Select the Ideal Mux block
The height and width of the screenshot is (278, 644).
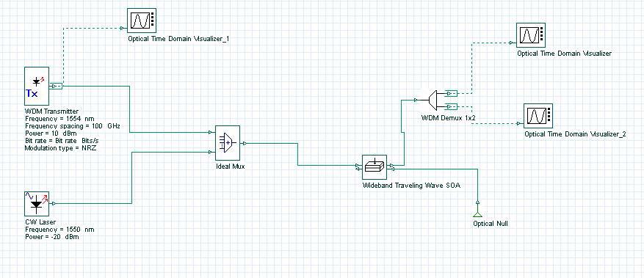pyautogui.click(x=228, y=143)
